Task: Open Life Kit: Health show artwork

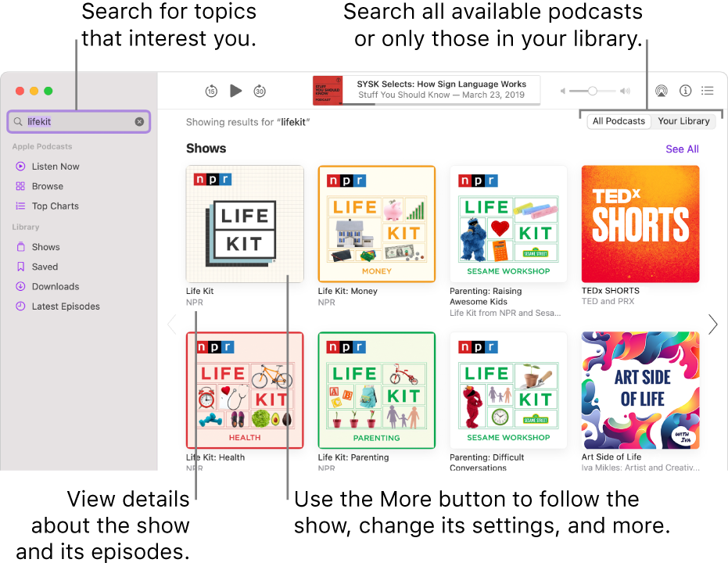Action: click(245, 390)
